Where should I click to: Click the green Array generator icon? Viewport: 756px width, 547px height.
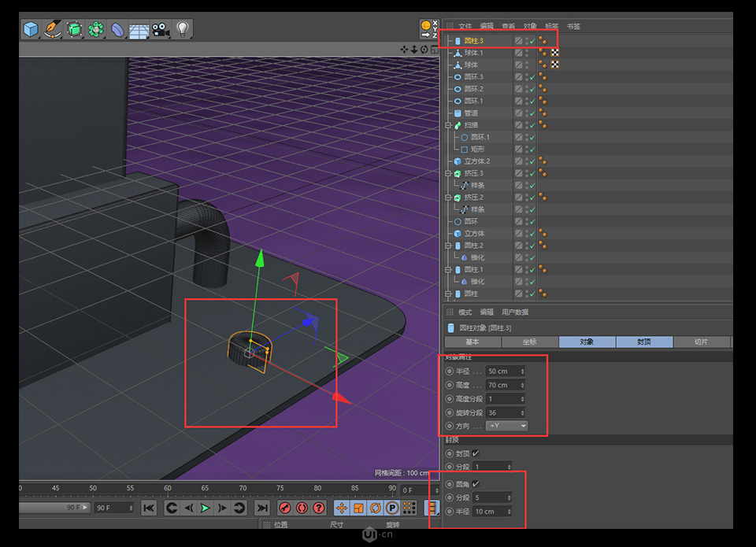(x=94, y=29)
